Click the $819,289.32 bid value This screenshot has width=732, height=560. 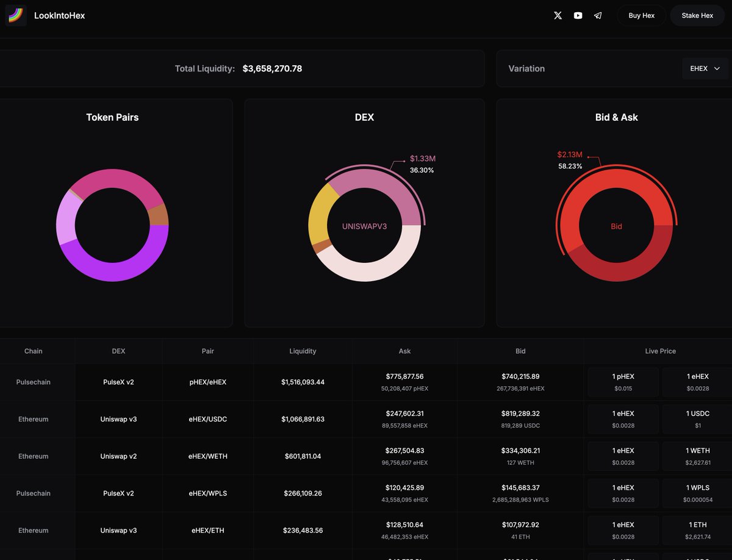tap(520, 414)
